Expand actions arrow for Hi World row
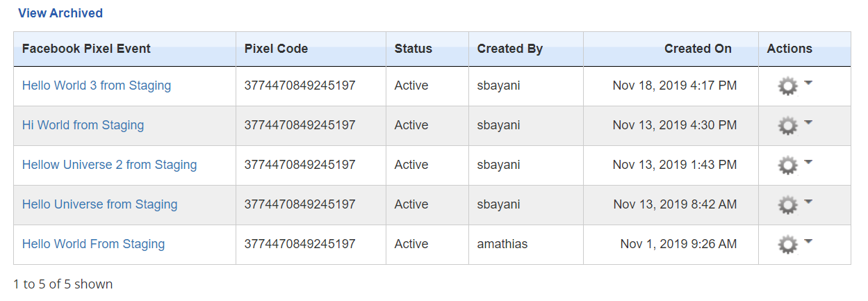The image size is (868, 301). 808,122
